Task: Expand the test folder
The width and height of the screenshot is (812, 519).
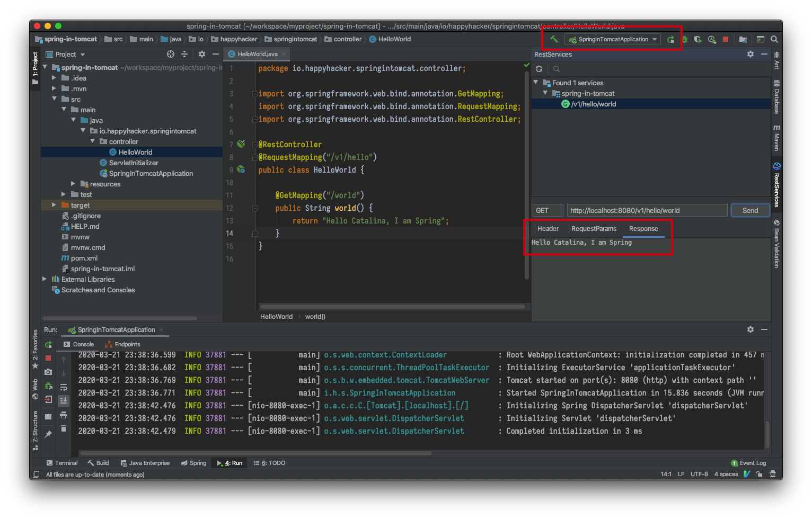Action: pyautogui.click(x=64, y=194)
